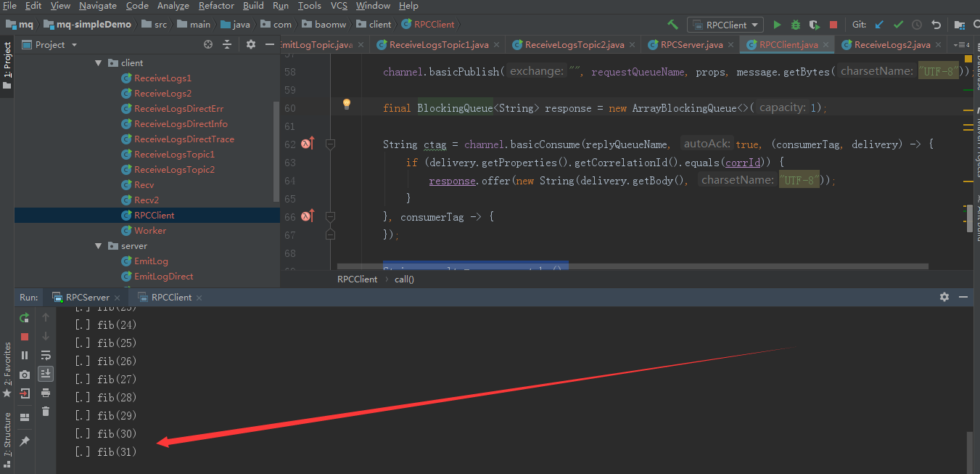Toggle the 1: Project tool window
This screenshot has width=980, height=474.
coord(7,65)
